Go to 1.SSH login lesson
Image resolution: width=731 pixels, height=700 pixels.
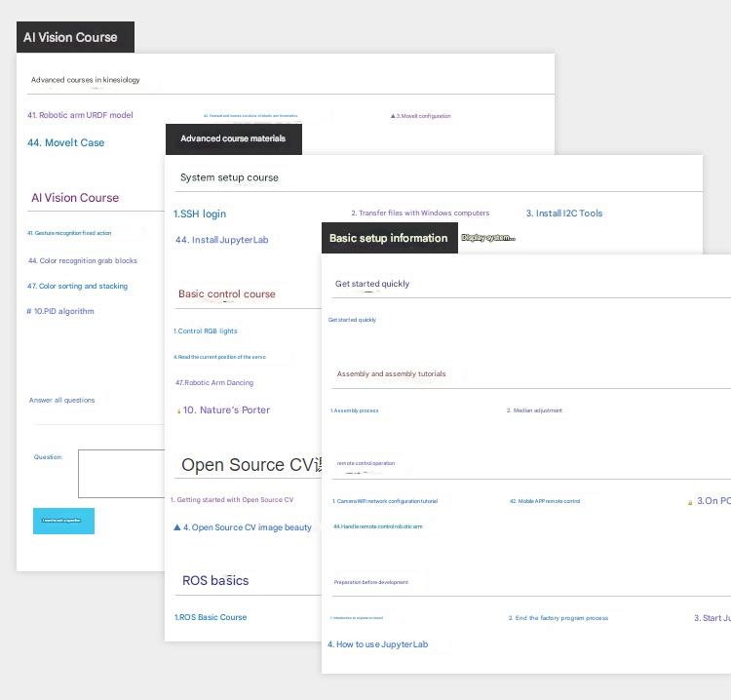coord(200,214)
